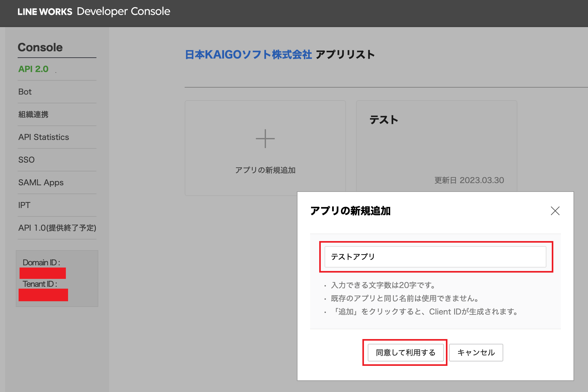Close the アプリの新規追加 dialog with the X
The height and width of the screenshot is (392, 588).
pos(555,211)
